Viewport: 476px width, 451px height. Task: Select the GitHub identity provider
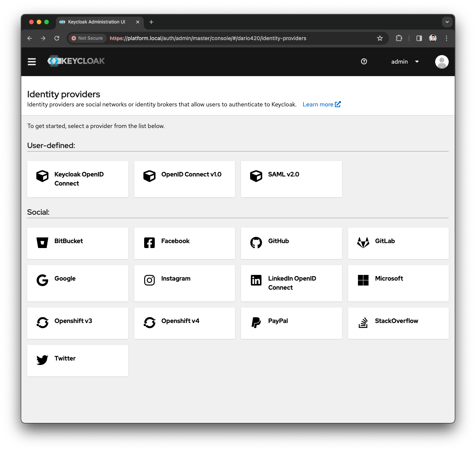291,243
